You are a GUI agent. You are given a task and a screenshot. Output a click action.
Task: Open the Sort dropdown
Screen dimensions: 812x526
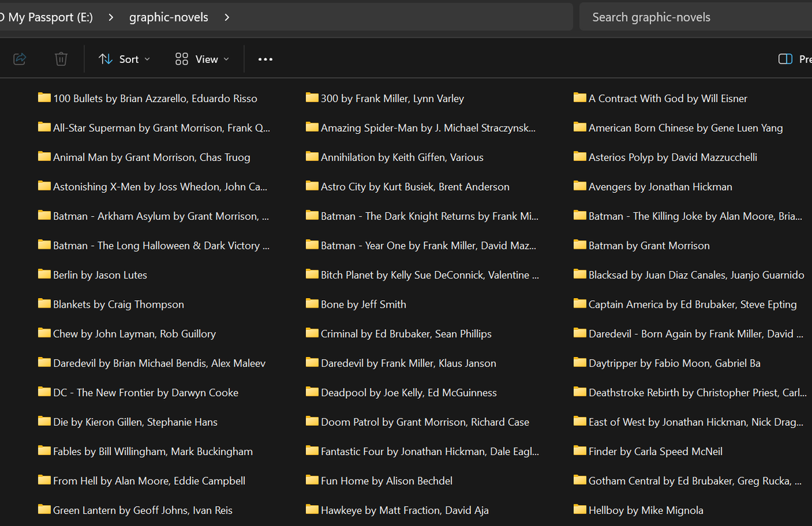125,59
